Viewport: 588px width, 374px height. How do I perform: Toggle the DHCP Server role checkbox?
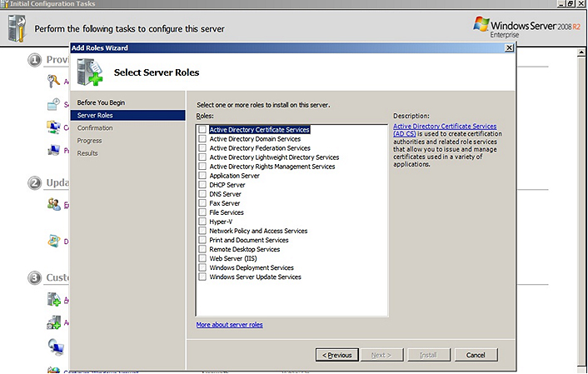tap(202, 185)
